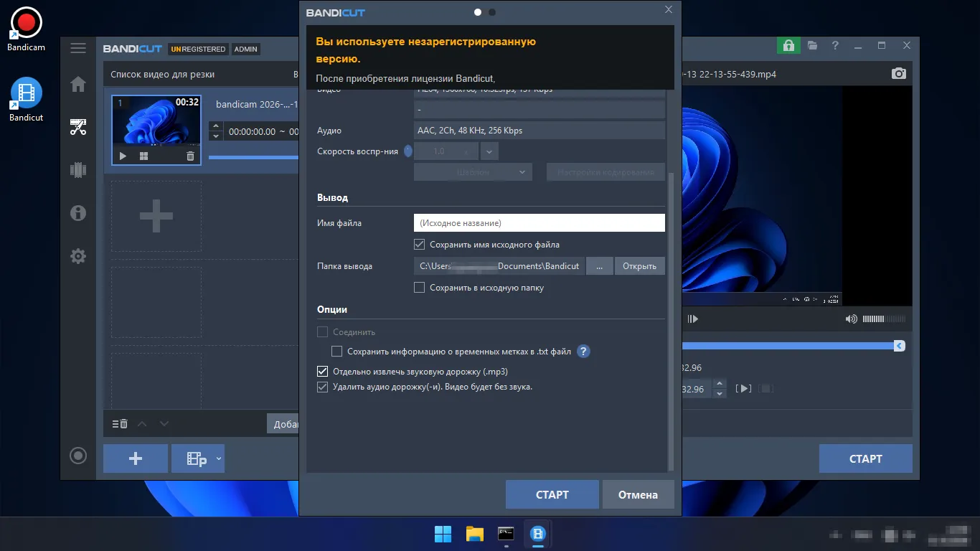Open the help tooltip for timestamp .txt option
The width and height of the screenshot is (980, 551).
pyautogui.click(x=583, y=352)
